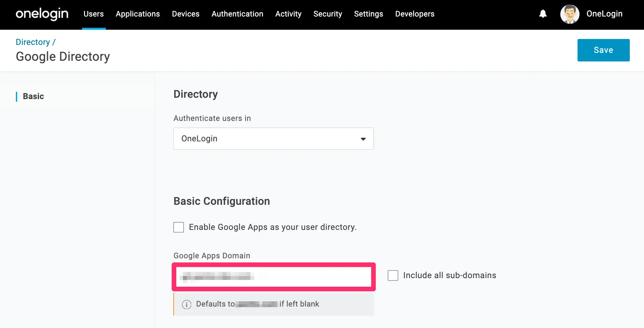Open the user avatar profile picture

tap(570, 14)
